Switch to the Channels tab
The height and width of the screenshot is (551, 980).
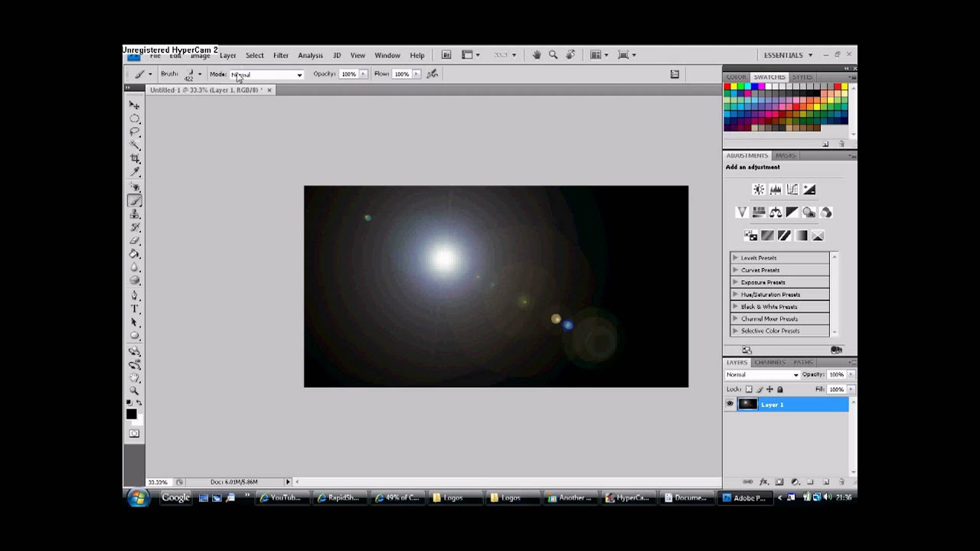coord(769,362)
